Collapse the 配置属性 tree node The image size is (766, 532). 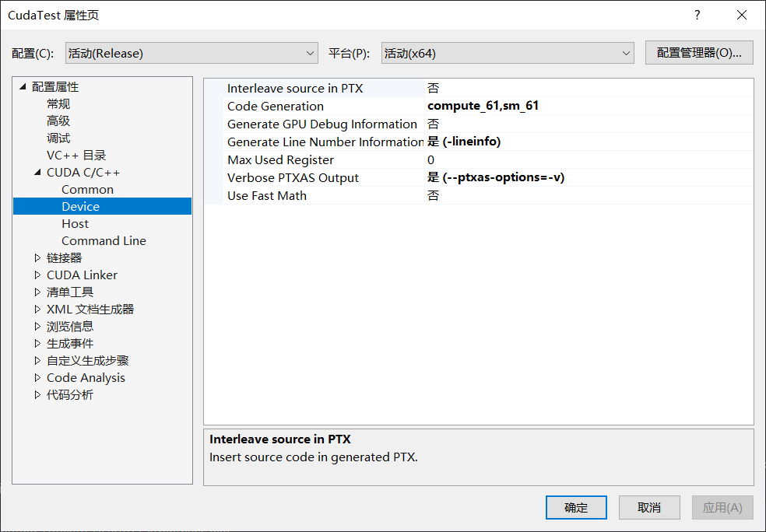23,87
